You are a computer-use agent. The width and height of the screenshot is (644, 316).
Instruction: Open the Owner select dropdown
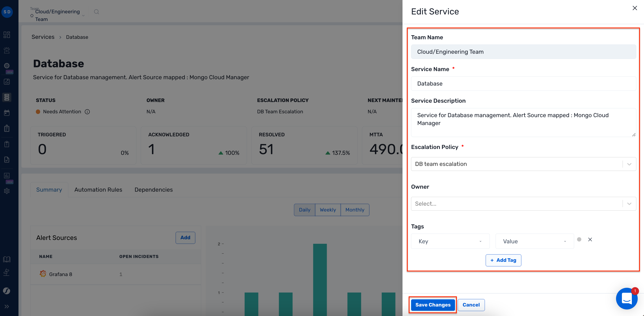click(x=629, y=204)
